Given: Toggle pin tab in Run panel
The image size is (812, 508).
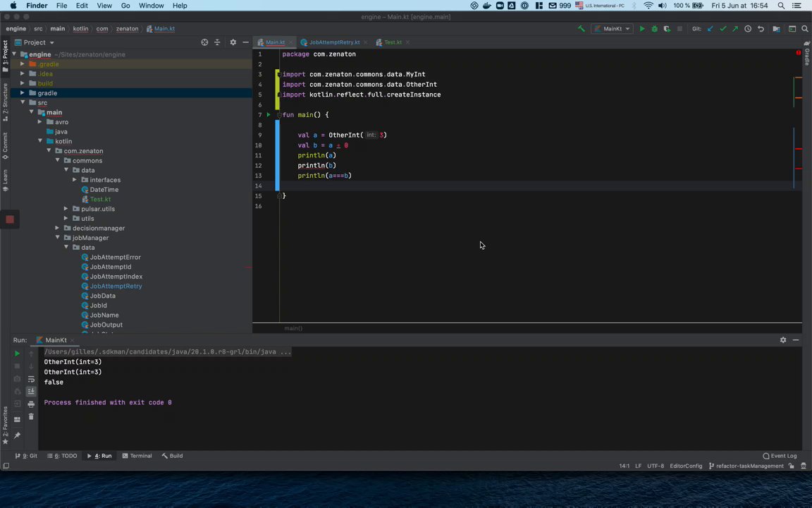Looking at the screenshot, I should click(17, 435).
